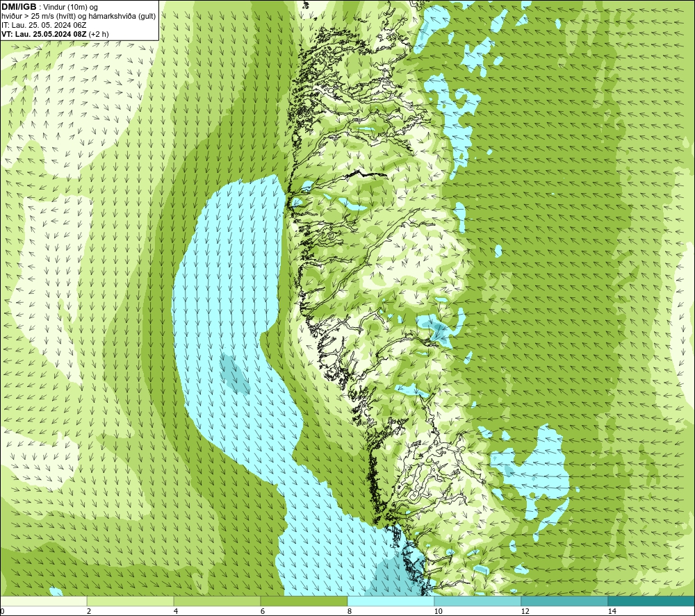Click the 'hviður > 25 m/s (hvítt)' legend line
This screenshot has height=616, width=695.
click(79, 16)
